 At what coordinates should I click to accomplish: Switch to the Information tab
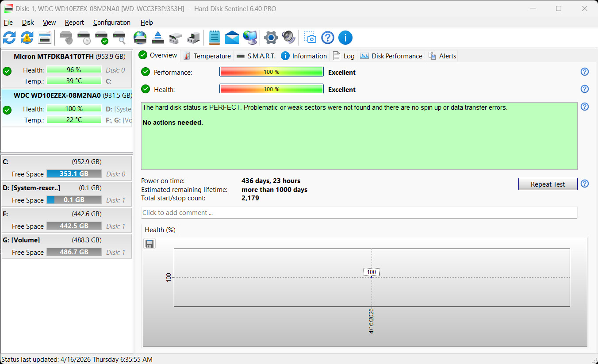coord(304,56)
